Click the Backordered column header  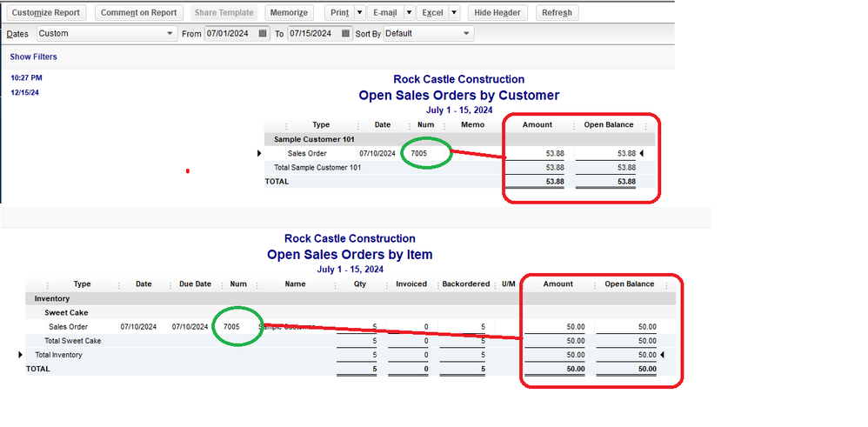[466, 284]
